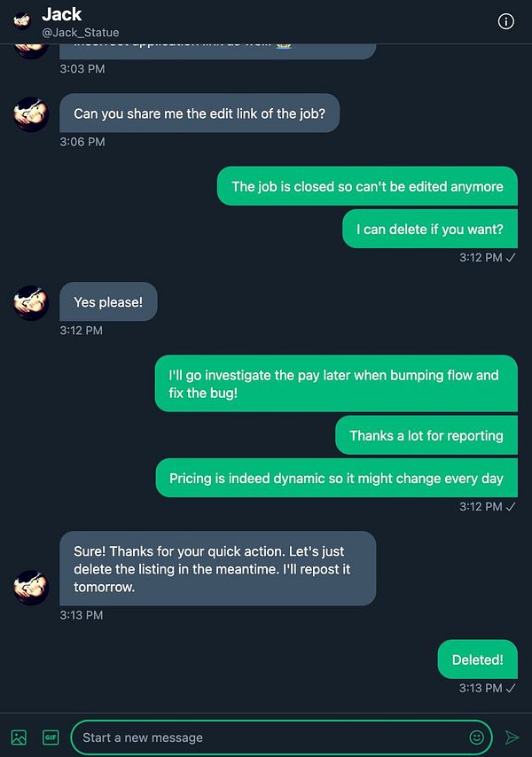Open the GIF picker
The width and height of the screenshot is (532, 757).
(x=51, y=737)
